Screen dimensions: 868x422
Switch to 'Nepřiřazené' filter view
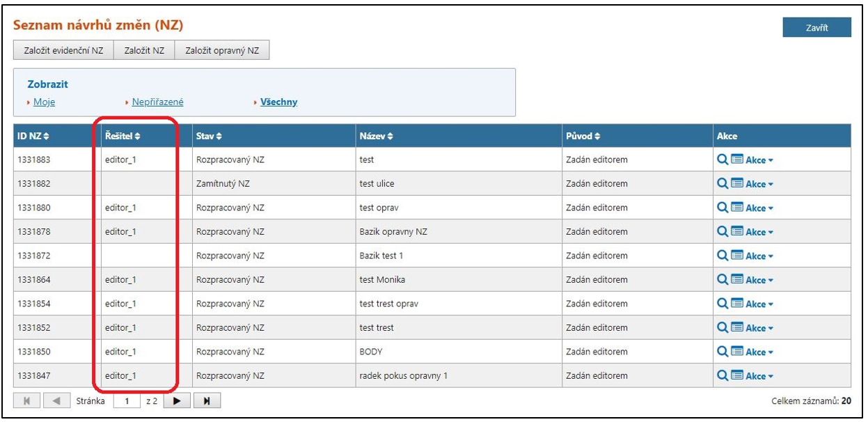157,102
